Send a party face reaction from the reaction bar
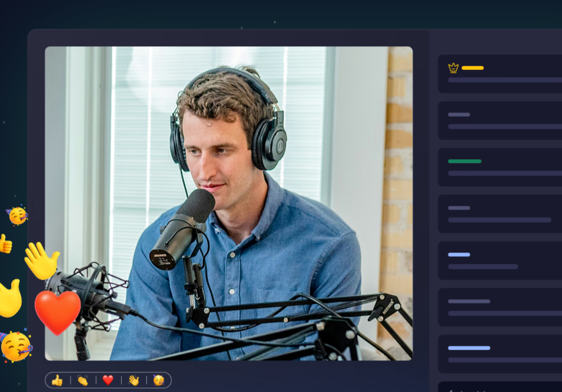This screenshot has height=392, width=562. click(x=159, y=380)
